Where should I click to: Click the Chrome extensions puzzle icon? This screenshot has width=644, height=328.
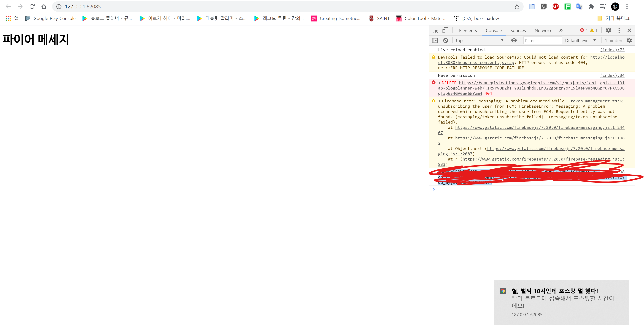coord(591,6)
